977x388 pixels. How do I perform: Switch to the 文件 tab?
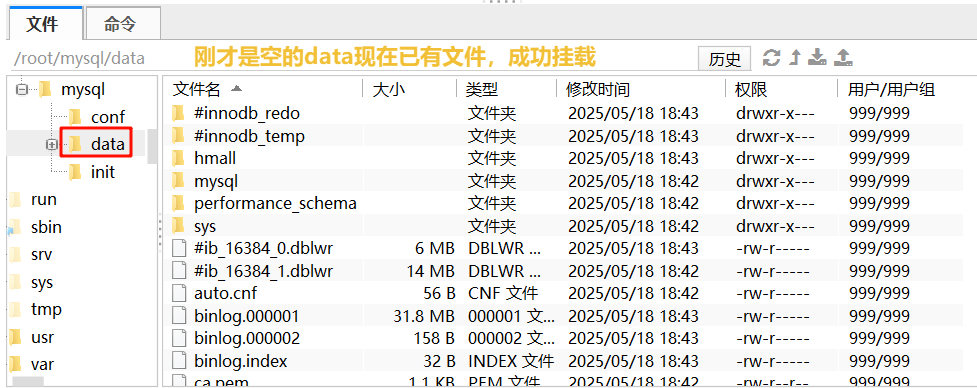(44, 24)
